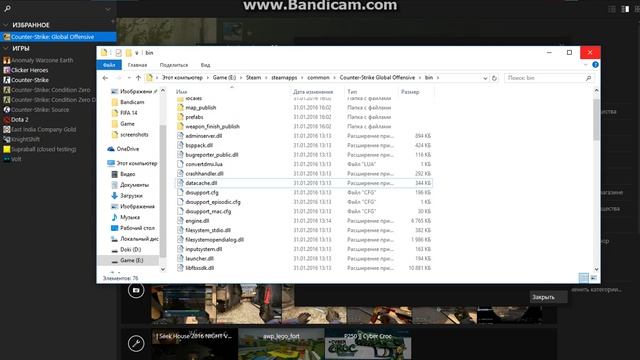The height and width of the screenshot is (360, 640).
Task: Select libfbxsdk.dll file
Action: point(199,268)
